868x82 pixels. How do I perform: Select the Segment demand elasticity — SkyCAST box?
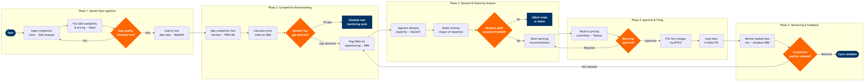tap(408, 30)
